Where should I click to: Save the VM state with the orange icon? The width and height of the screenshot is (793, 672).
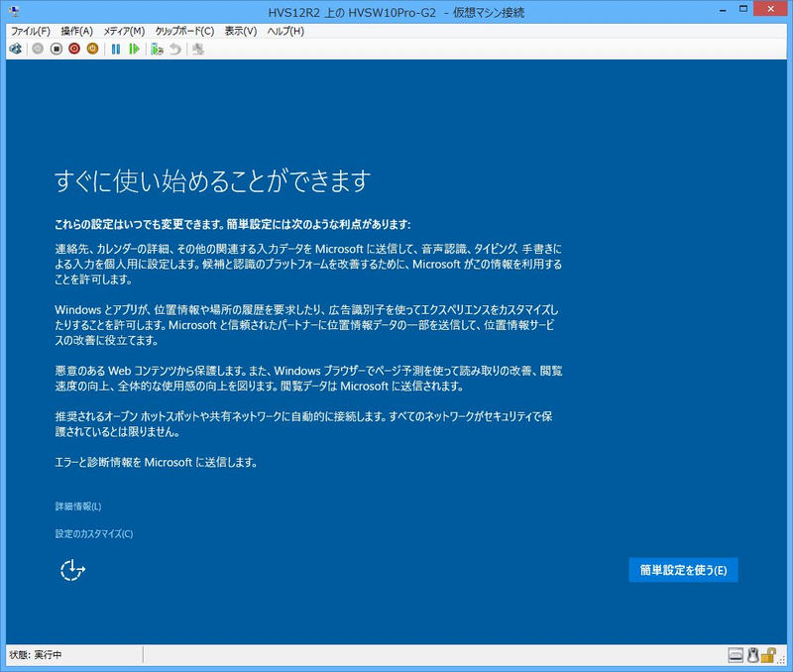[92, 49]
